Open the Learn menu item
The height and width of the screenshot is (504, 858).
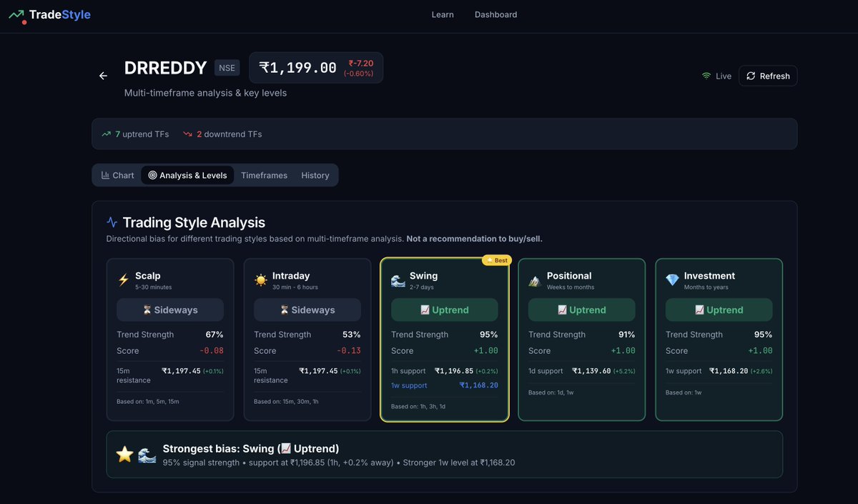[443, 14]
